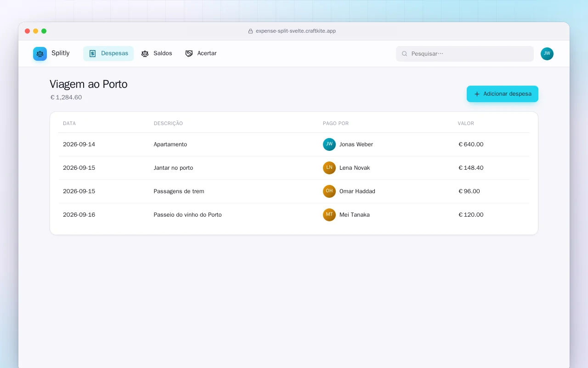The height and width of the screenshot is (368, 588).
Task: Click the date 2026-09-14
Action: (x=79, y=144)
